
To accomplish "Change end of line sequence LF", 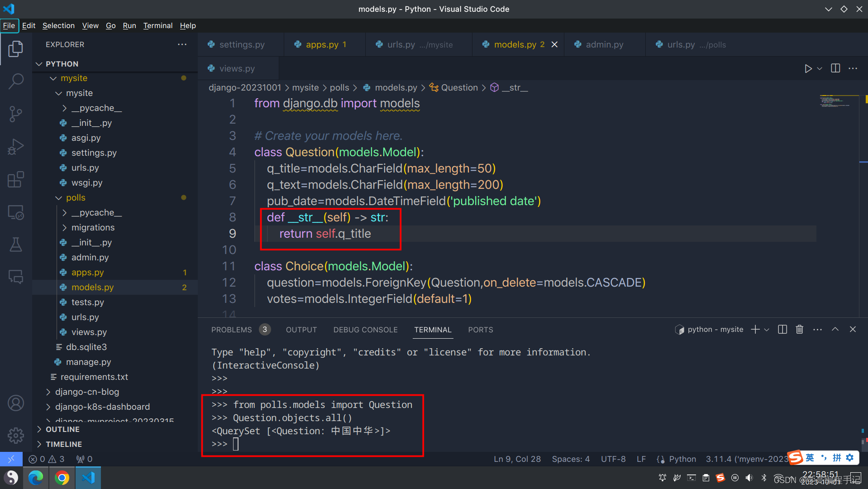I will click(x=641, y=459).
